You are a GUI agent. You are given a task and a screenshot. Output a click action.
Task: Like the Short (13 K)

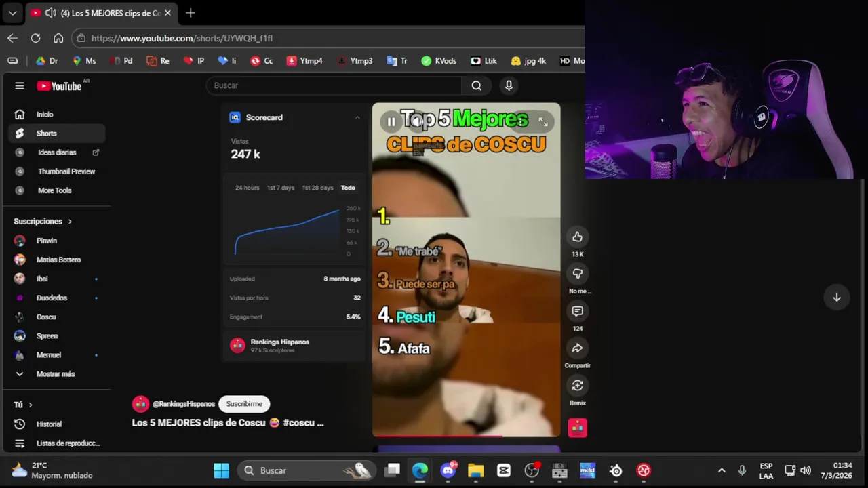pyautogui.click(x=577, y=237)
